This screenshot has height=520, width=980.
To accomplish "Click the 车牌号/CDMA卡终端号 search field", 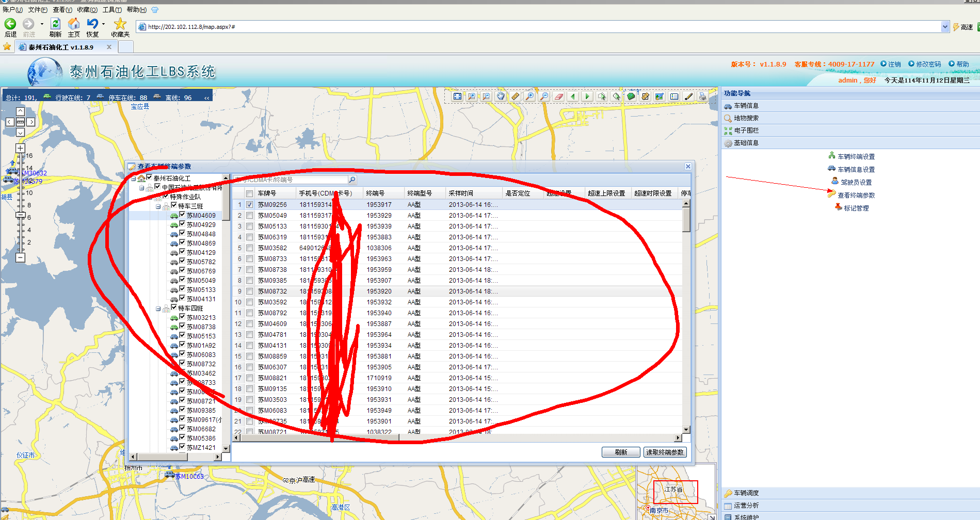I will (291, 180).
